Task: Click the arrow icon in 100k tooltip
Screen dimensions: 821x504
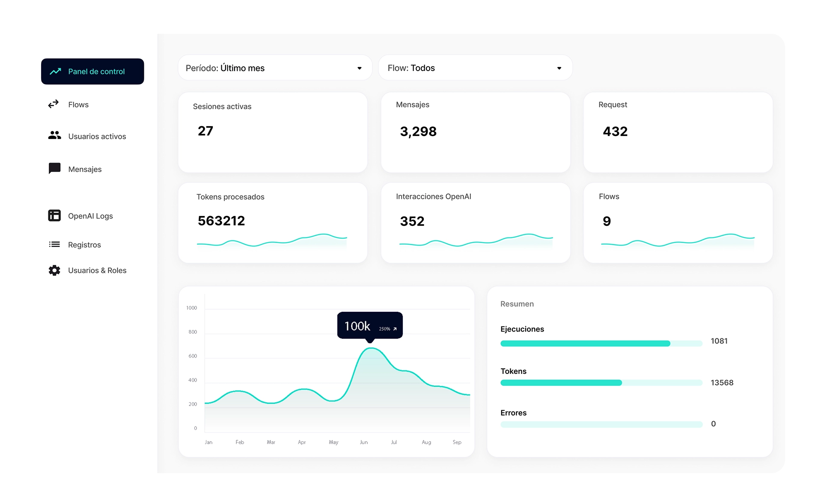Action: point(395,329)
